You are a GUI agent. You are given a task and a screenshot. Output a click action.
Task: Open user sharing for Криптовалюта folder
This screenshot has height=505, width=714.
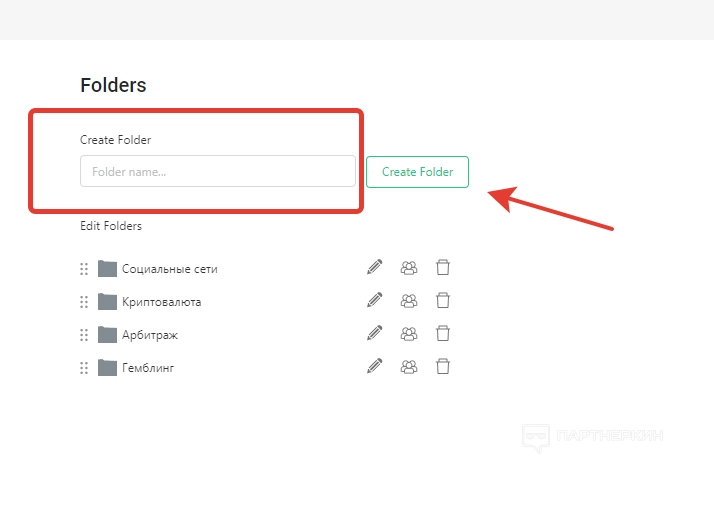coord(409,300)
